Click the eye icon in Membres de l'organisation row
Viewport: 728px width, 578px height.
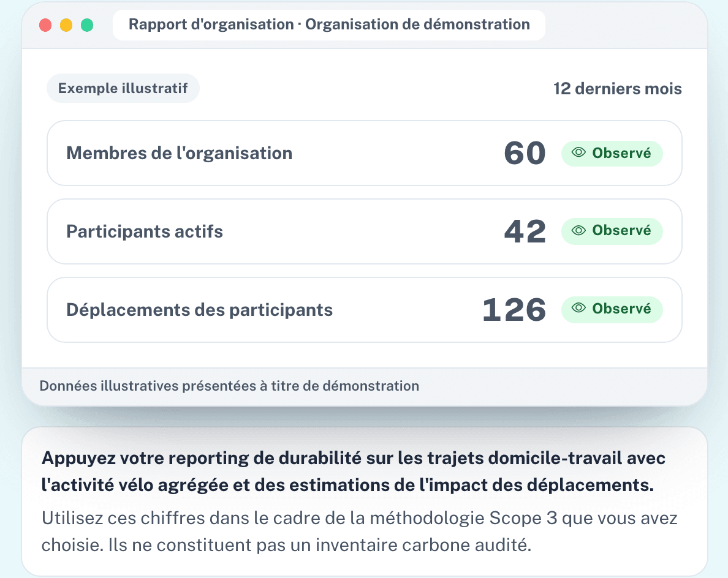point(578,152)
